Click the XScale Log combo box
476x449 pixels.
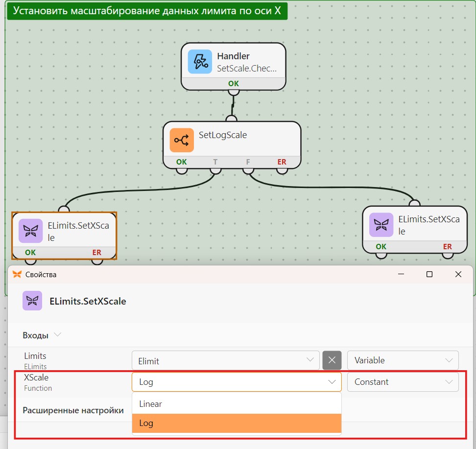click(x=237, y=382)
